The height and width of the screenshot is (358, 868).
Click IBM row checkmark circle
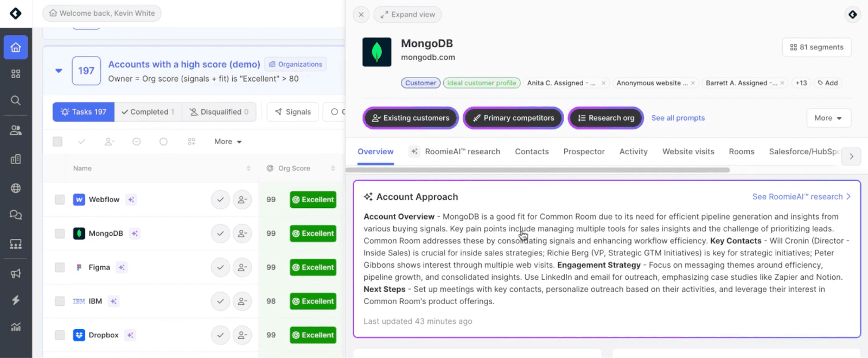(220, 301)
